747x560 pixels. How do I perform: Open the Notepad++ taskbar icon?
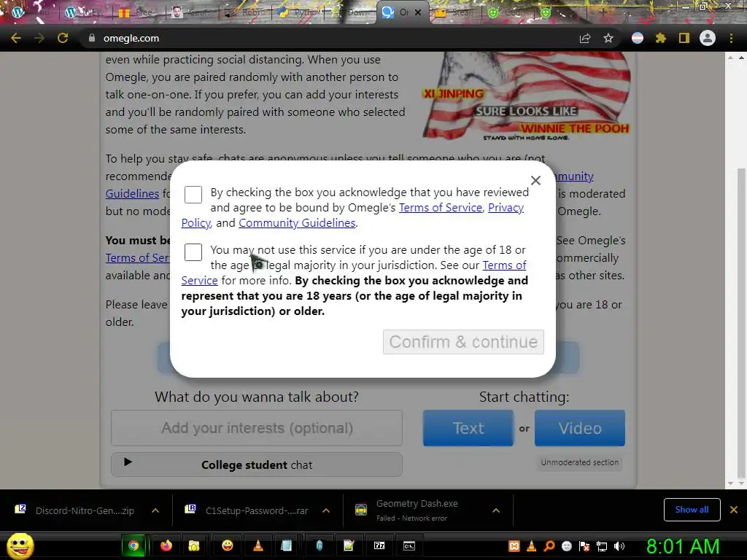[349, 545]
